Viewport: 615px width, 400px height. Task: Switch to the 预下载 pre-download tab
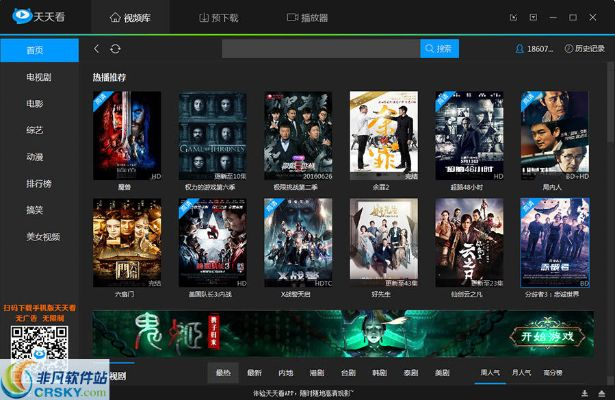tap(217, 18)
